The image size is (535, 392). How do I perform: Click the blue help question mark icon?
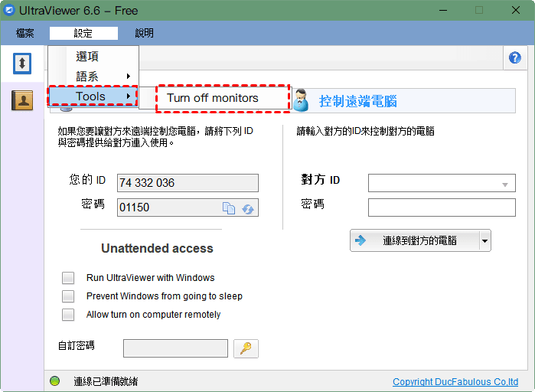tap(514, 57)
